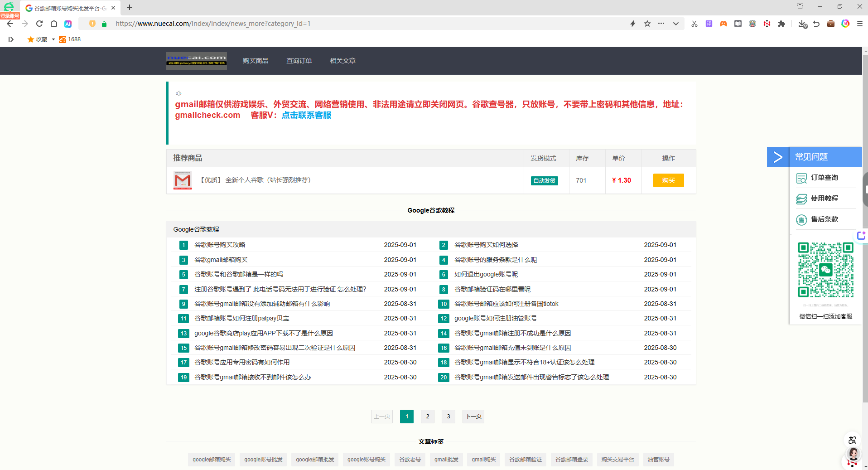Click the AI assistant icon beside home
The width and height of the screenshot is (868, 470).
click(x=68, y=24)
